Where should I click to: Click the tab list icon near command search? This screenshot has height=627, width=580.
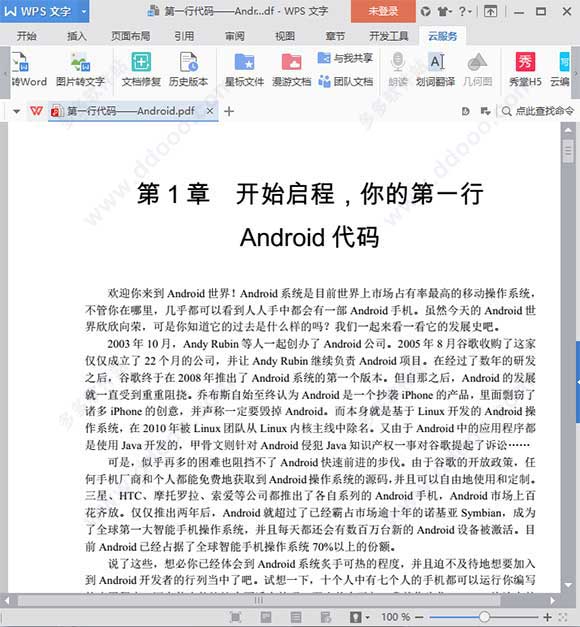[x=485, y=111]
